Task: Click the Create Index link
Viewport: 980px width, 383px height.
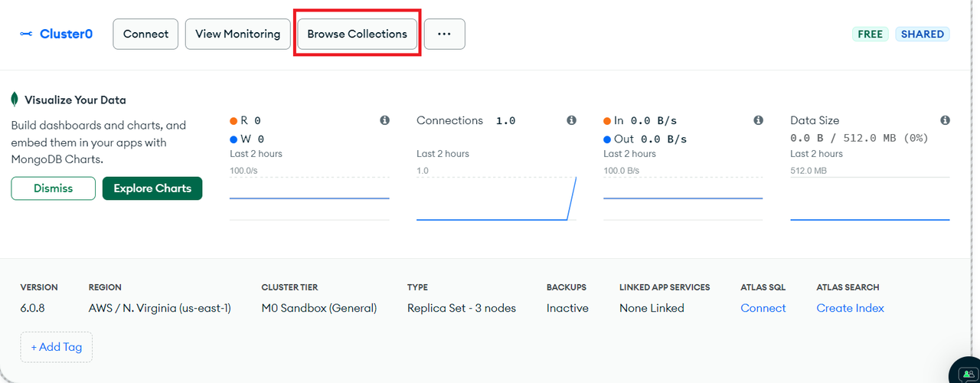Action: pyautogui.click(x=850, y=308)
